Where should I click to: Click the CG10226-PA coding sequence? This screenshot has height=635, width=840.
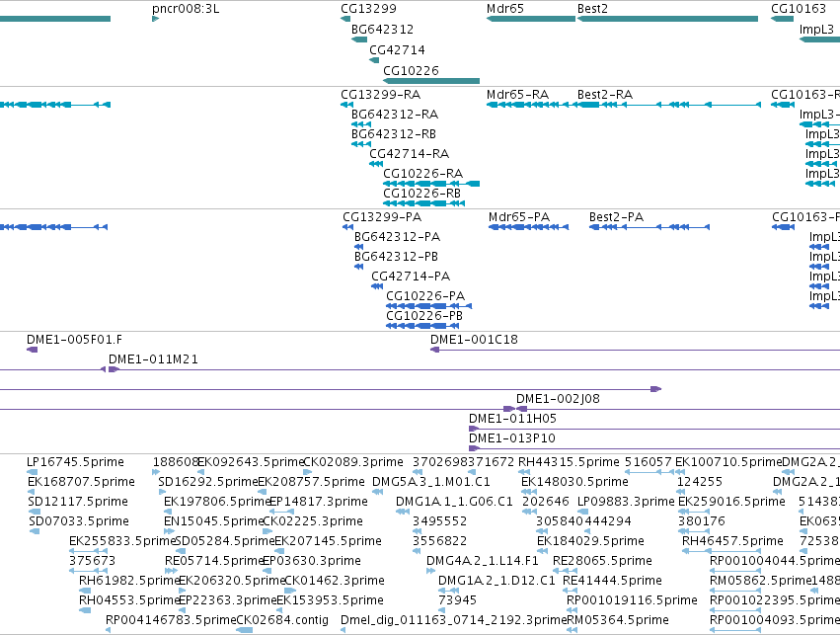tap(428, 306)
